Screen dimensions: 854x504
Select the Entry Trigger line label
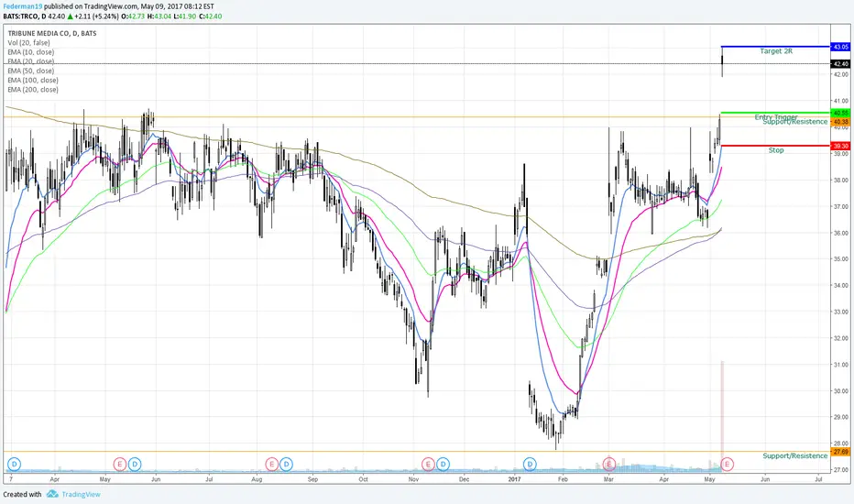point(776,117)
